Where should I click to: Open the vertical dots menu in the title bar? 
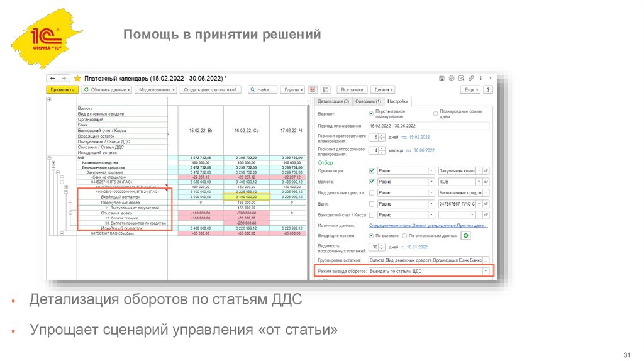point(480,78)
